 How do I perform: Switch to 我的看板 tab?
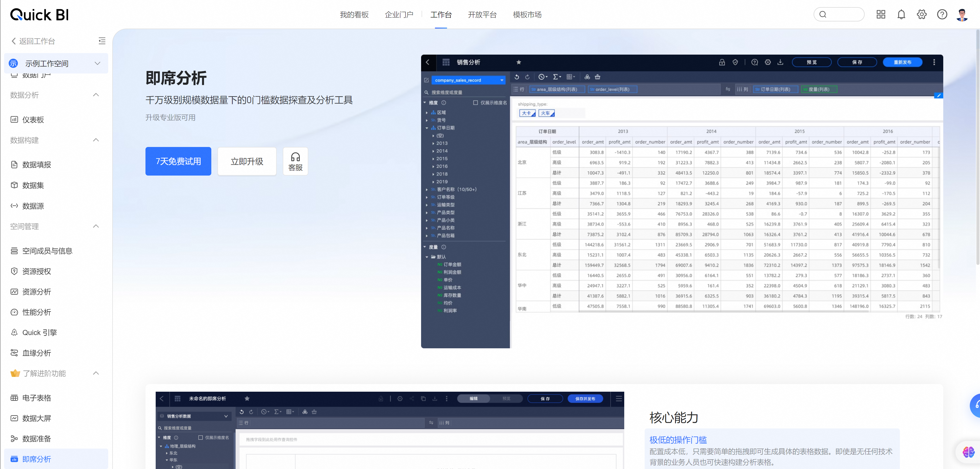354,15
